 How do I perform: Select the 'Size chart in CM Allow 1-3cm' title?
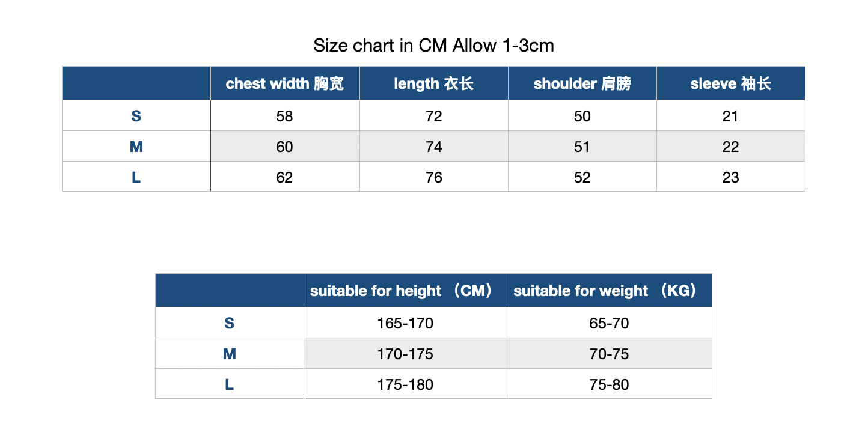(433, 46)
